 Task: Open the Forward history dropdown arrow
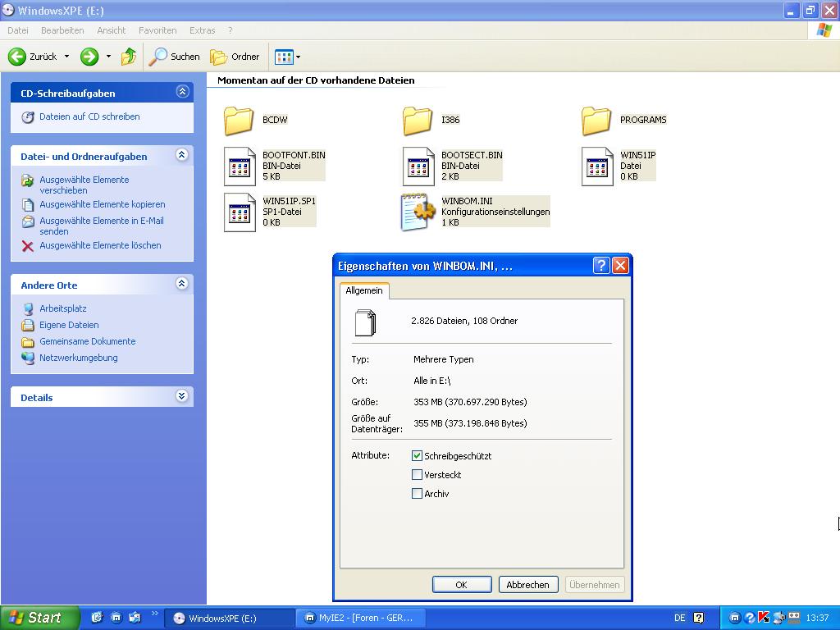click(x=108, y=57)
